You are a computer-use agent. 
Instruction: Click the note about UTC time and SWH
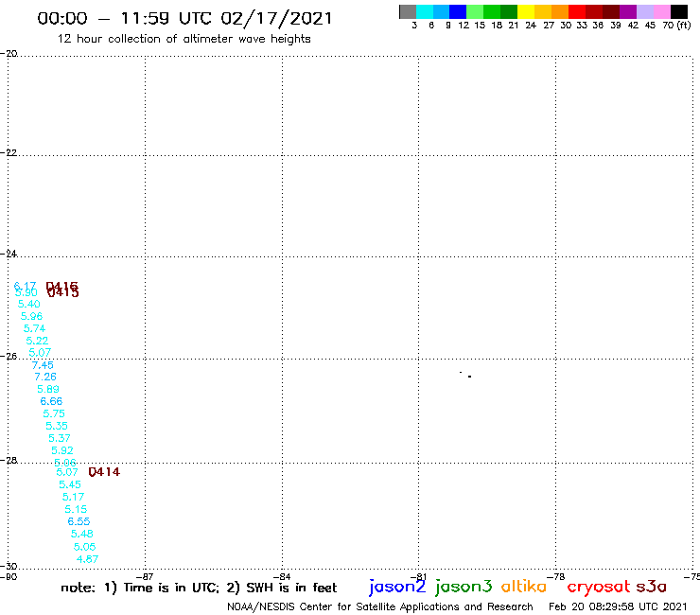click(x=199, y=588)
